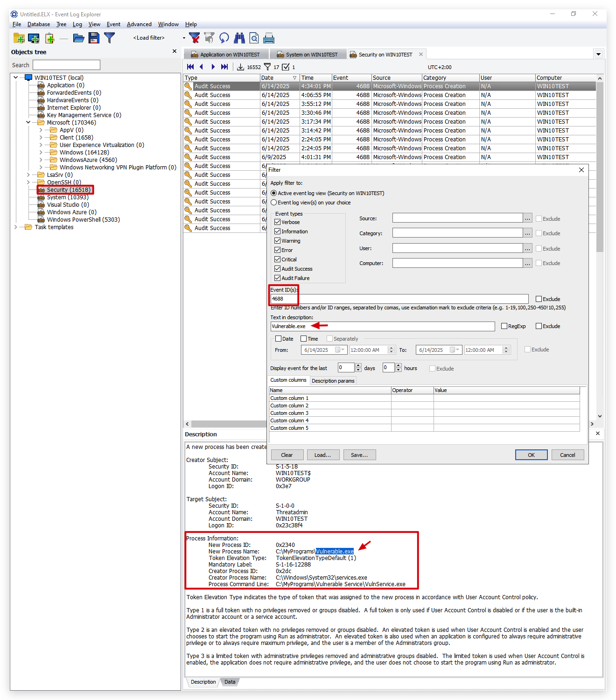Collapse the Microsoft tree node
Image resolution: width=616 pixels, height=700 pixels.
click(28, 123)
